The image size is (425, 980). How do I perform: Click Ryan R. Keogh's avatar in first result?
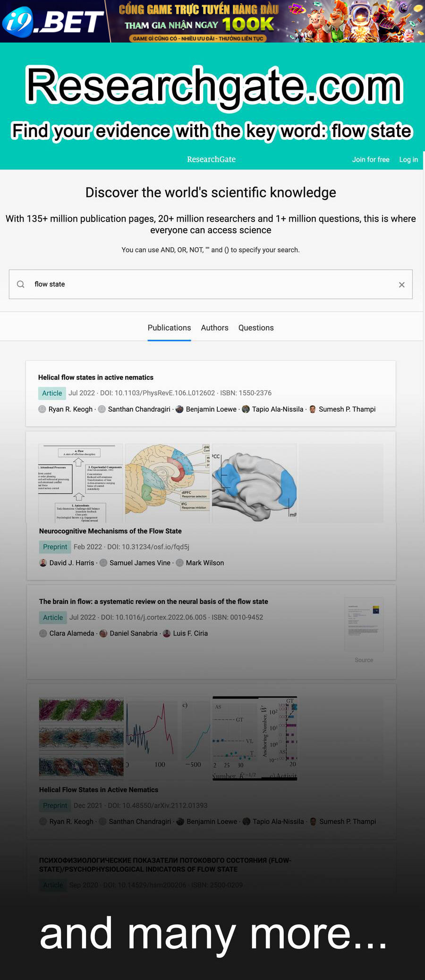click(x=42, y=409)
